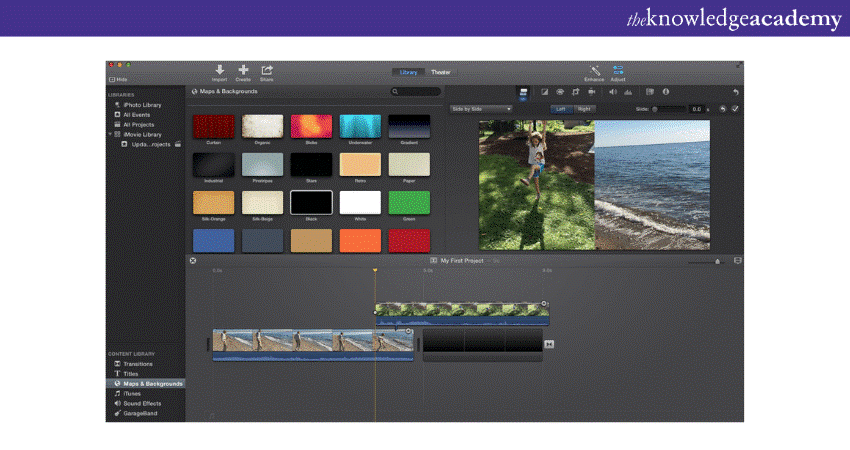Select the crop tool in adjustment bar
Screen dimensions: 850x450
tap(576, 92)
